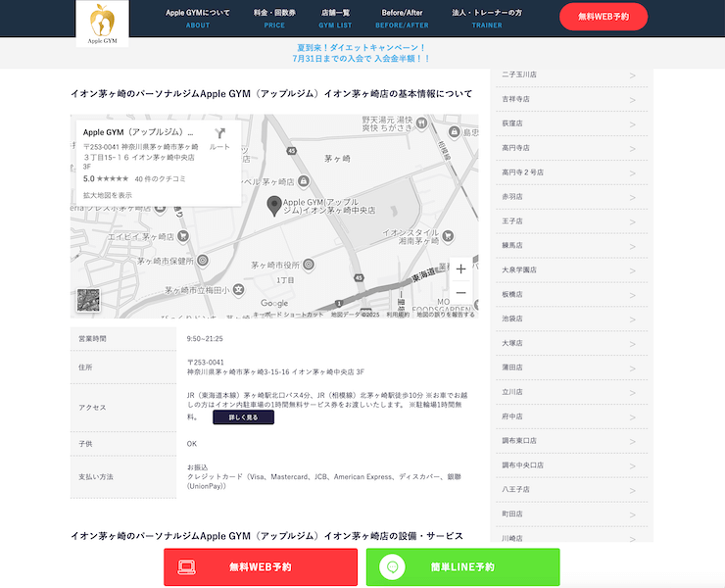This screenshot has width=725, height=588.
Task: Click the Apple GYM map pin marker
Action: click(274, 206)
